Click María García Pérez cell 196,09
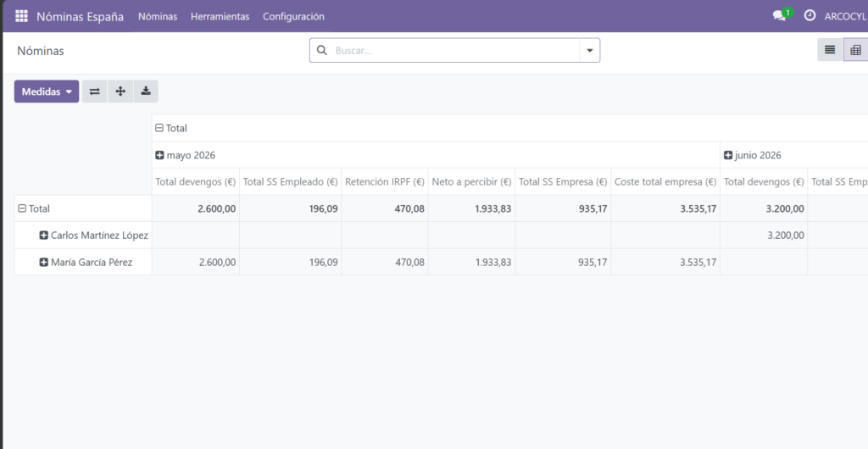This screenshot has width=868, height=449. pyautogui.click(x=290, y=262)
